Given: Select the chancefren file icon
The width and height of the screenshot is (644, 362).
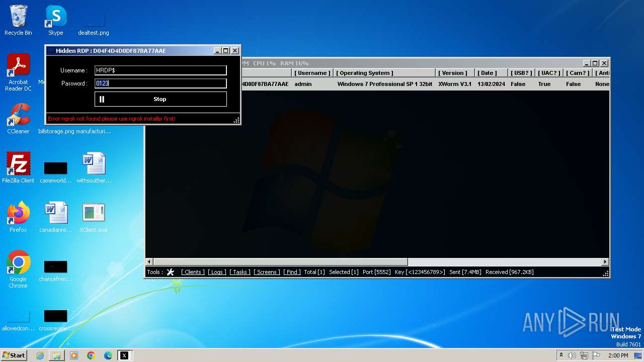Looking at the screenshot, I should click(55, 270).
